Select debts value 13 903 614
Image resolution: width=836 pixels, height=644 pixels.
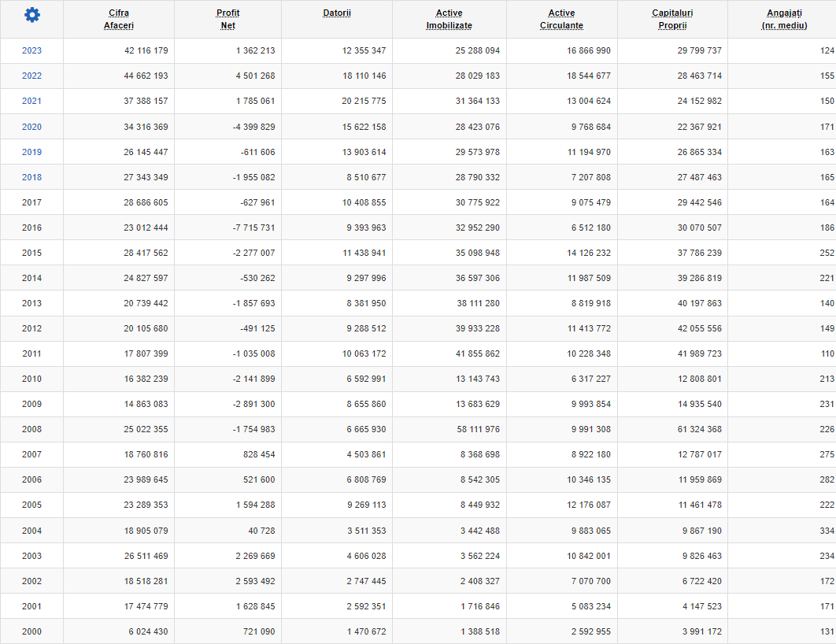click(x=364, y=152)
